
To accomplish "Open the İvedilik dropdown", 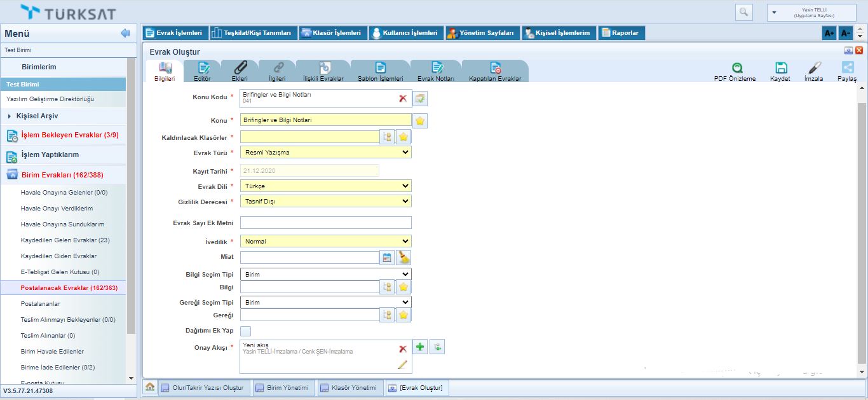I will coord(326,241).
